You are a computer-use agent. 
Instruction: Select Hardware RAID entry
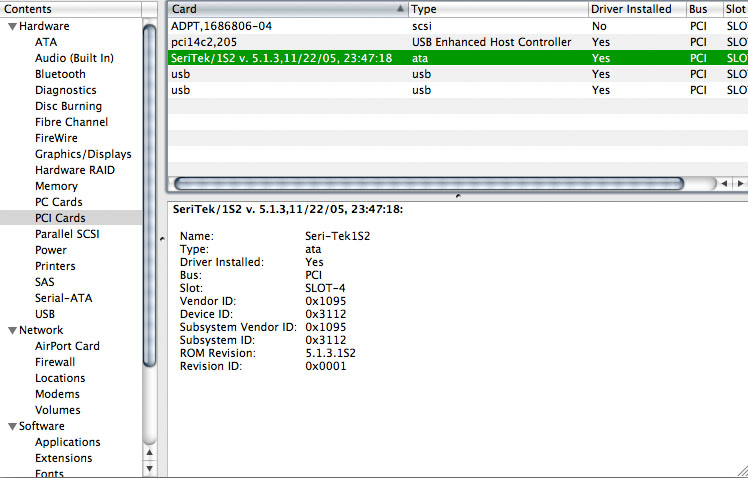74,170
